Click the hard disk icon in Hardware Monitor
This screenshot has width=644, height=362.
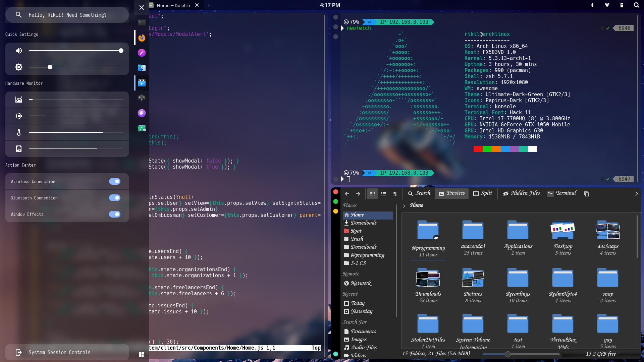click(19, 149)
